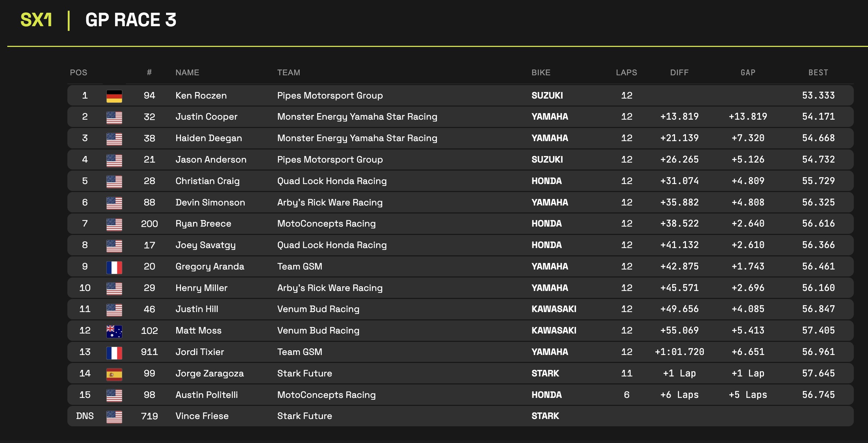Click the German flag beside Ken Roczen
Image resolution: width=868 pixels, height=443 pixels.
[x=114, y=96]
